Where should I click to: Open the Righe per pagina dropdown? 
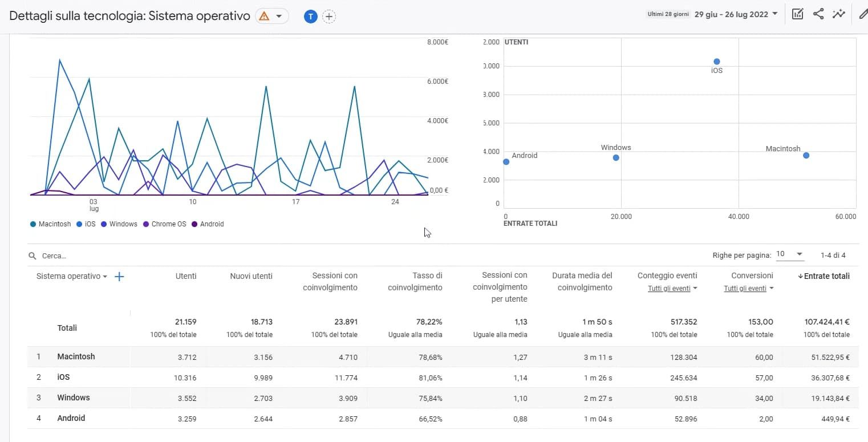(x=790, y=254)
